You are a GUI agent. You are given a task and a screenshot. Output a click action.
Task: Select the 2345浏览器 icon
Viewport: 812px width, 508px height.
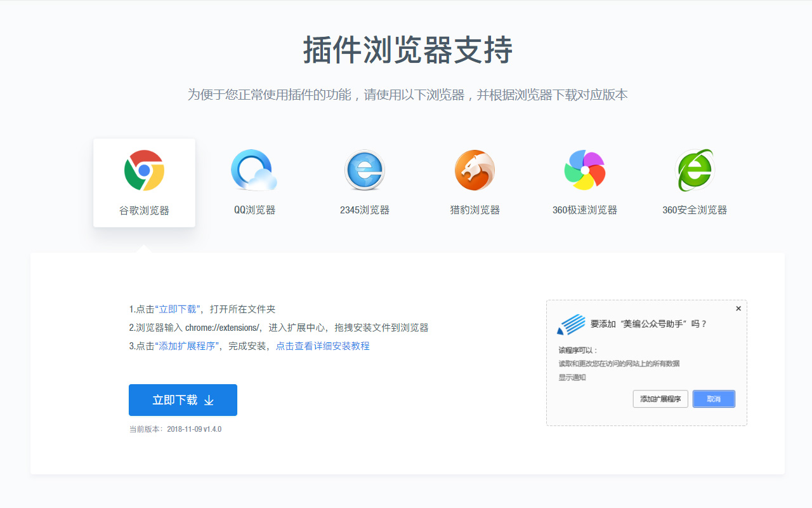[x=364, y=170]
